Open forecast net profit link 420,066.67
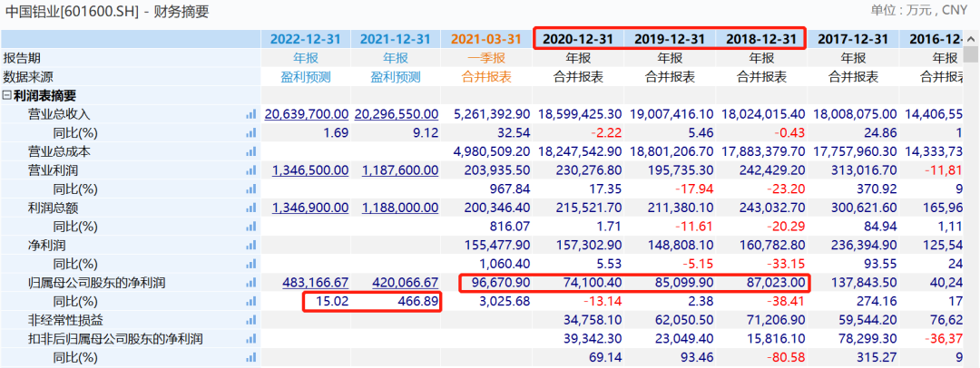 pos(407,283)
